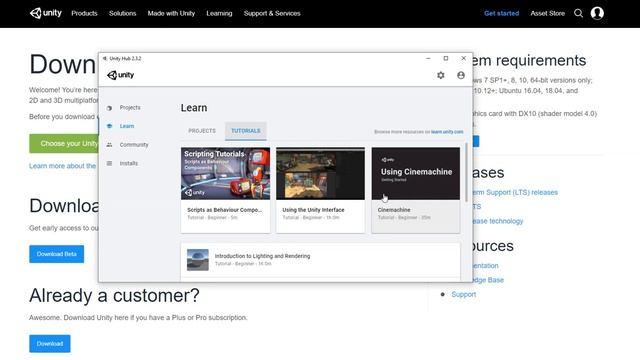This screenshot has height=360, width=640.
Task: Select Projects in Hub sidebar
Action: 130,108
